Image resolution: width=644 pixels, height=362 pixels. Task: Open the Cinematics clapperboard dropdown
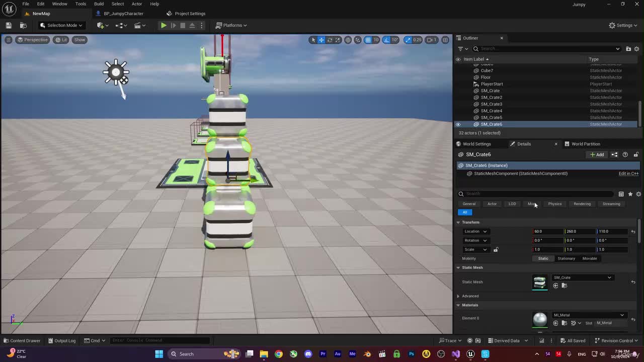[139, 25]
